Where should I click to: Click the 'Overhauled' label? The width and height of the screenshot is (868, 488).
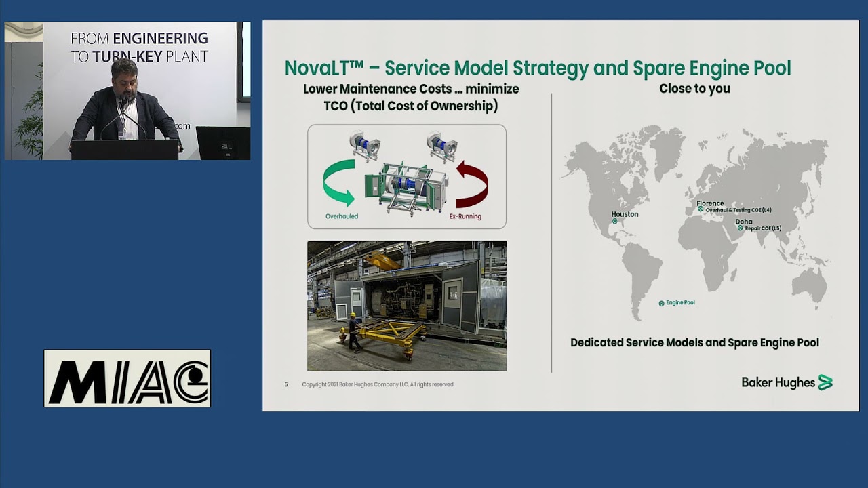pyautogui.click(x=342, y=216)
